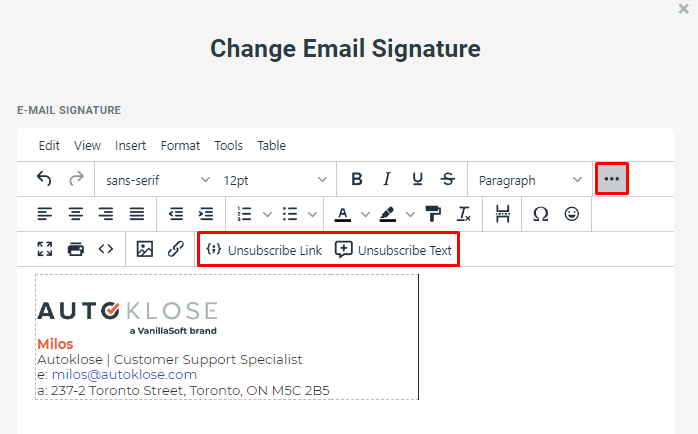The height and width of the screenshot is (434, 698).
Task: Open the Insert menu
Action: (x=130, y=145)
